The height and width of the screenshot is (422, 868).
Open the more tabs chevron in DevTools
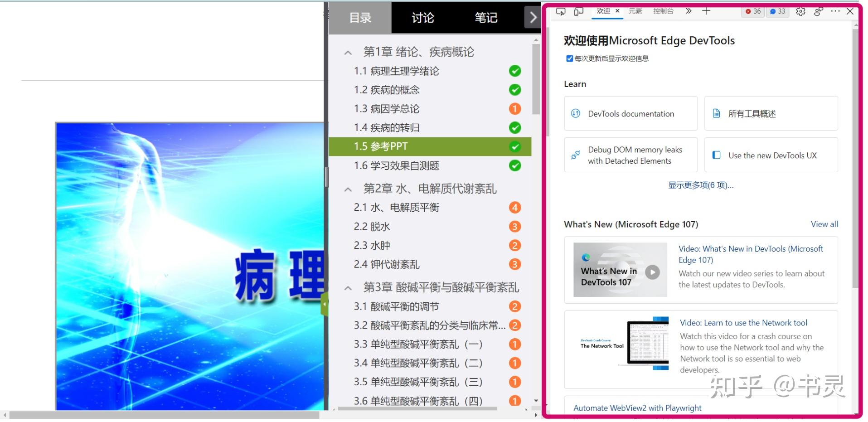coord(688,11)
